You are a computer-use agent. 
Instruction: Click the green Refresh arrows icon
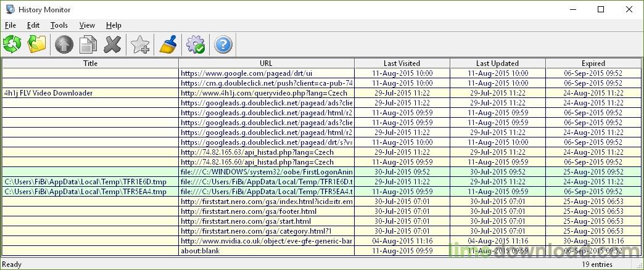click(x=12, y=44)
